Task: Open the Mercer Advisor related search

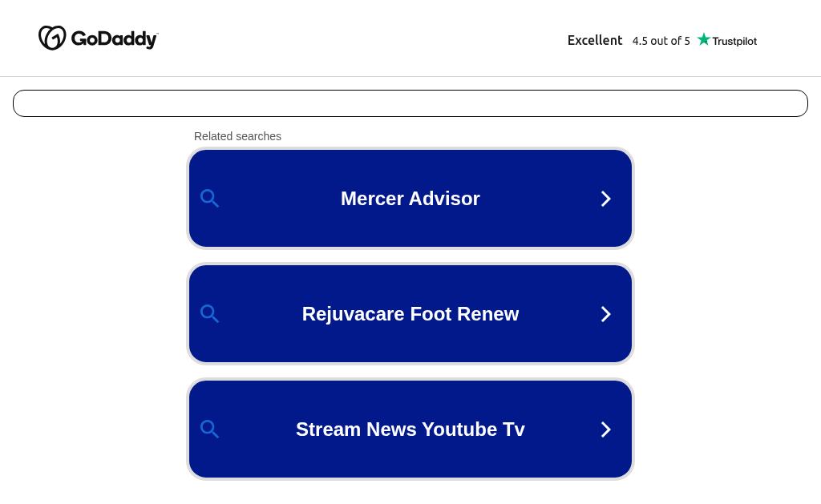Action: click(x=410, y=199)
